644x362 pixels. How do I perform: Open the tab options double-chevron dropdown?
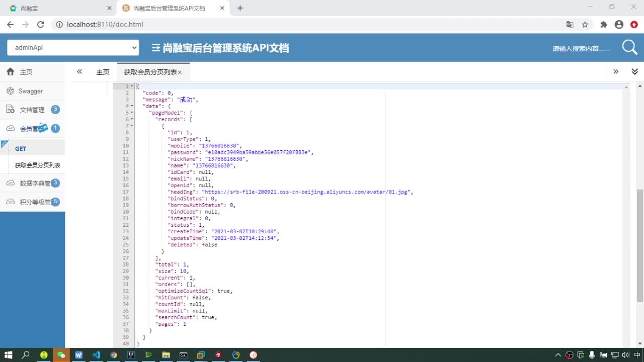point(634,72)
